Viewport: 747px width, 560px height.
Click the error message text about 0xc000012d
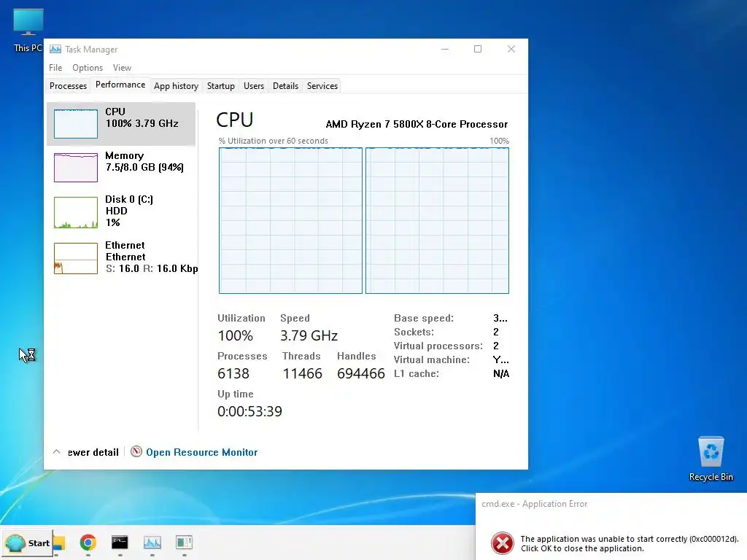tap(630, 544)
